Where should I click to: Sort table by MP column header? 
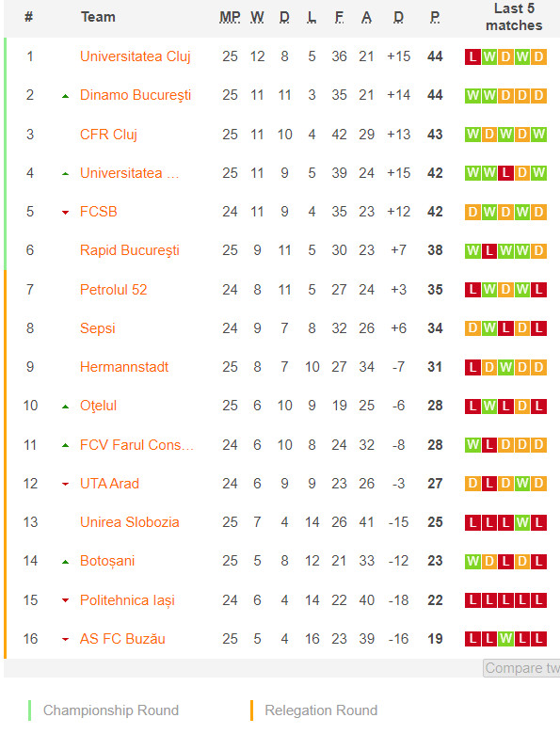(230, 17)
